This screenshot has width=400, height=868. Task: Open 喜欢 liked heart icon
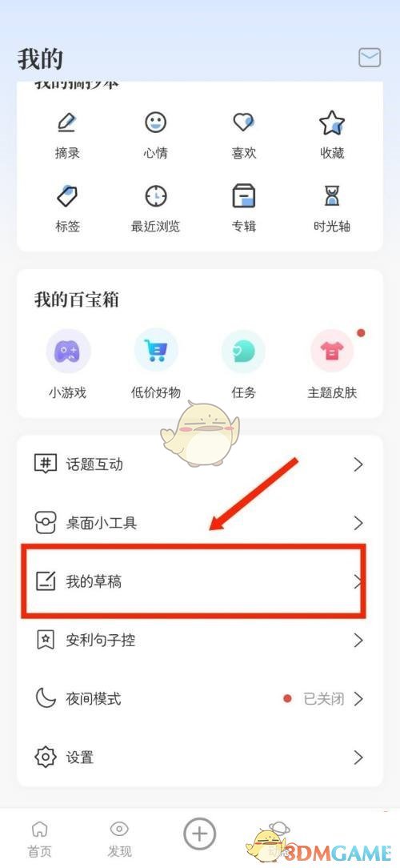tap(243, 122)
